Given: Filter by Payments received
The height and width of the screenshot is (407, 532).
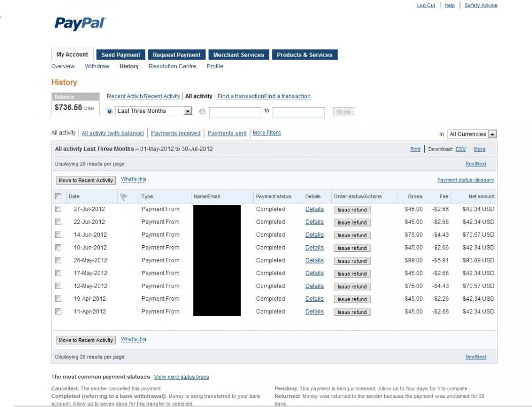Looking at the screenshot, I should coord(176,133).
